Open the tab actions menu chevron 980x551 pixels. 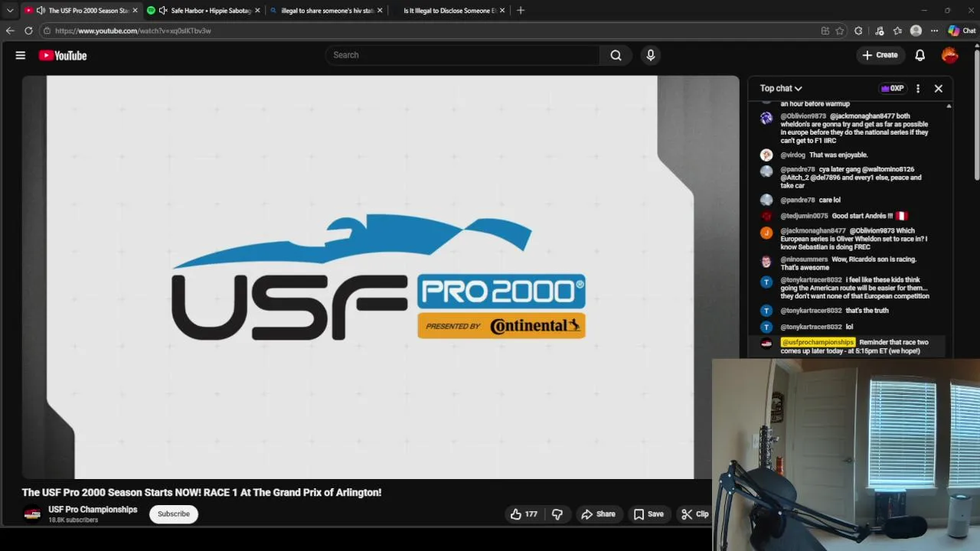pos(10,11)
